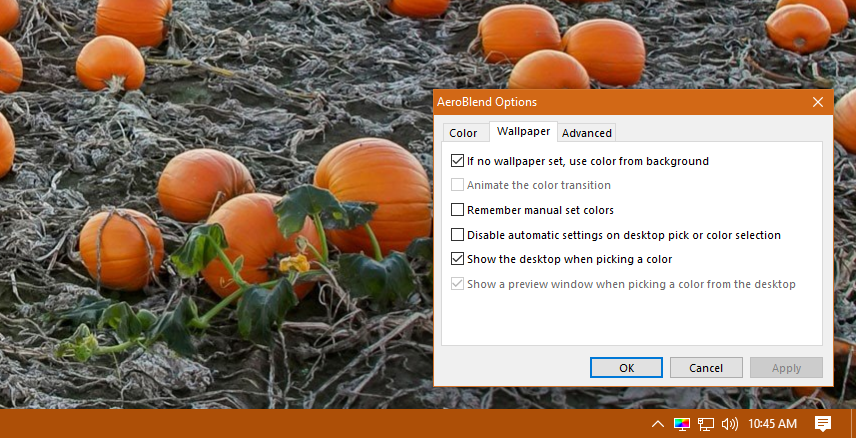Click the Show Desktop strip at taskbar edge
The image size is (856, 438).
[x=853, y=423]
